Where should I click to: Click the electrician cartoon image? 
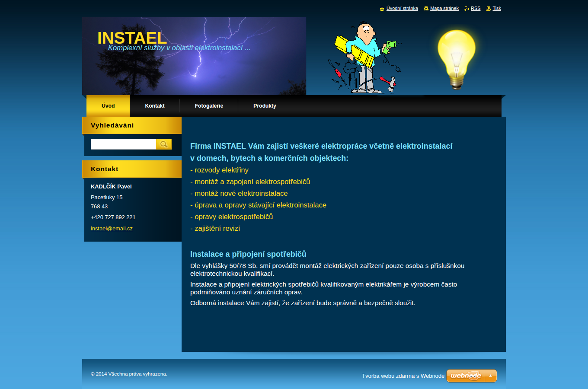point(364,57)
